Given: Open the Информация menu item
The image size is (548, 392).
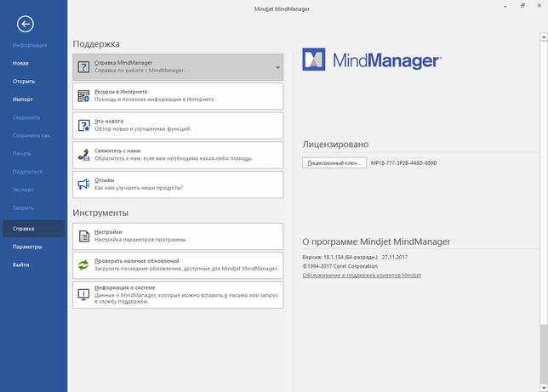Looking at the screenshot, I should (x=30, y=45).
